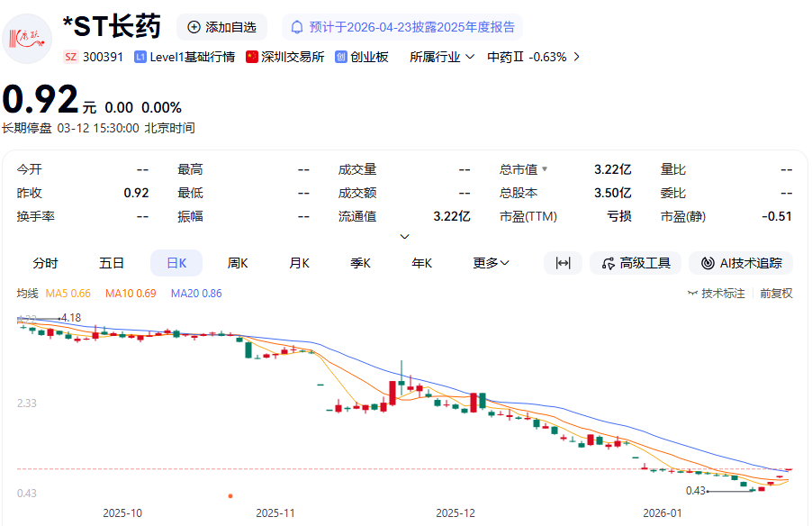Switch to the 分时 chart tab
This screenshot has width=812, height=526.
[45, 263]
